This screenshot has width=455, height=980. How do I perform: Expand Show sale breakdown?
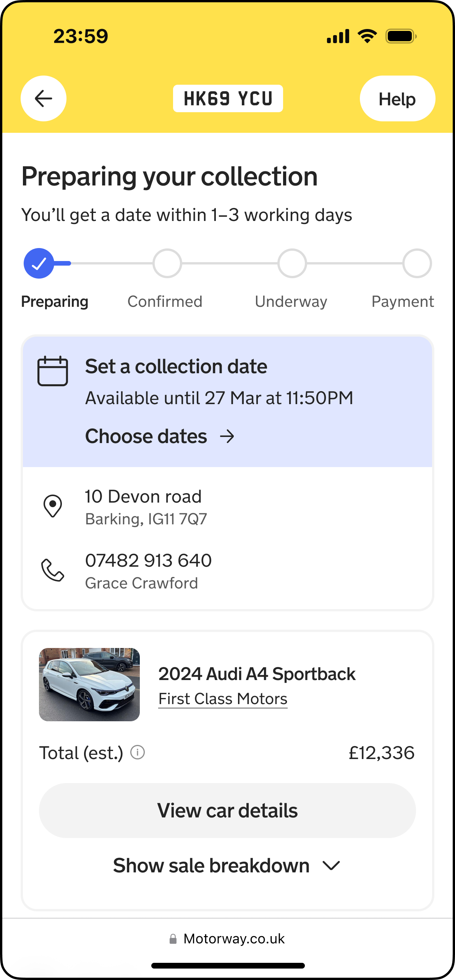211,866
